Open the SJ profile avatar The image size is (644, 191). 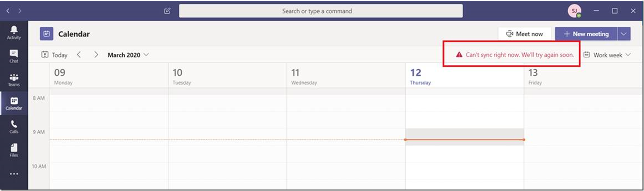tap(574, 11)
